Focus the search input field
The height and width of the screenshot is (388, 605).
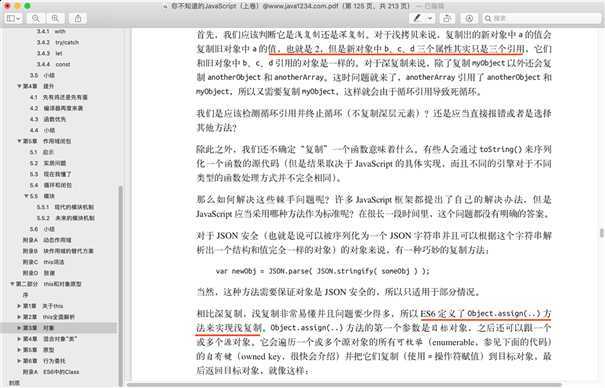point(542,19)
